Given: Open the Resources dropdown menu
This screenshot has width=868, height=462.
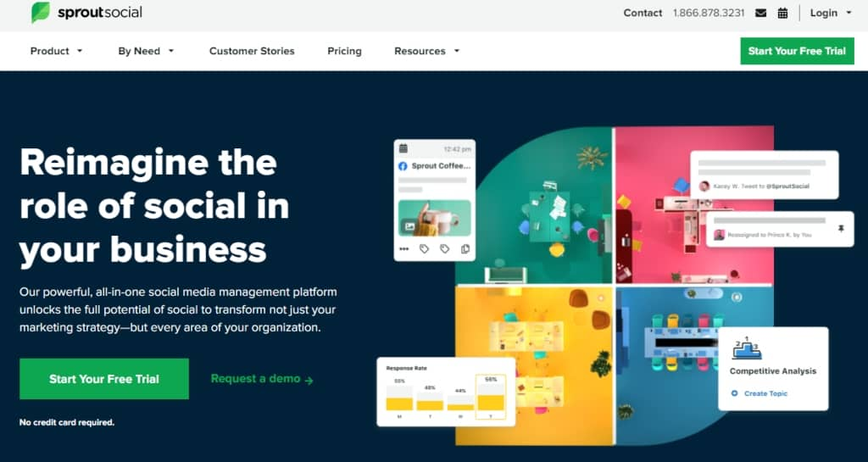Looking at the screenshot, I should point(427,51).
